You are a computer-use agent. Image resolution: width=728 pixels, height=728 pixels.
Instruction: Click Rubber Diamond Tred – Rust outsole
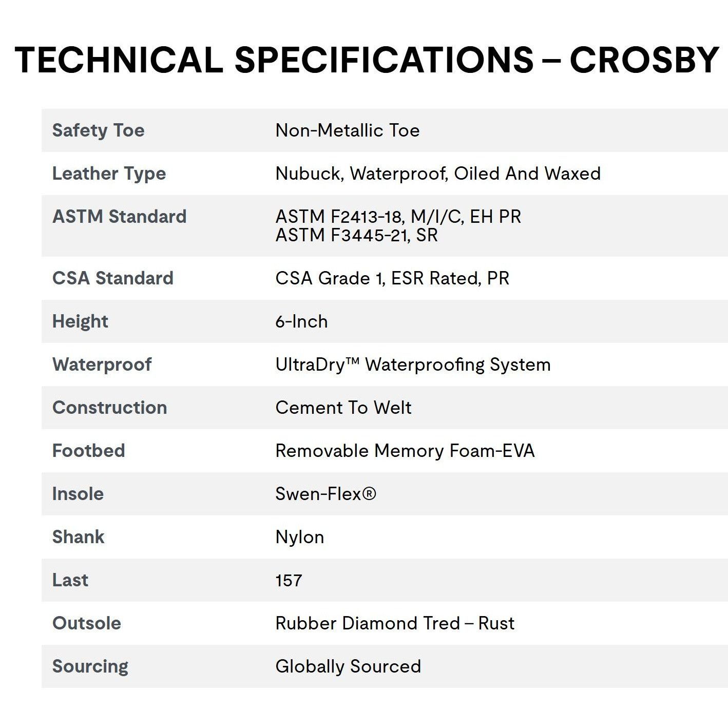point(395,623)
